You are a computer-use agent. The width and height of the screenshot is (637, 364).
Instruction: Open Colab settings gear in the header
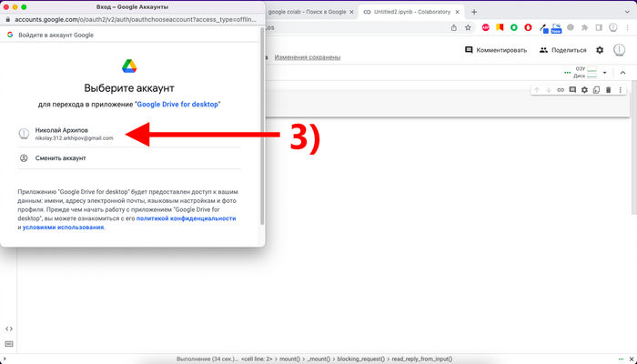point(600,50)
